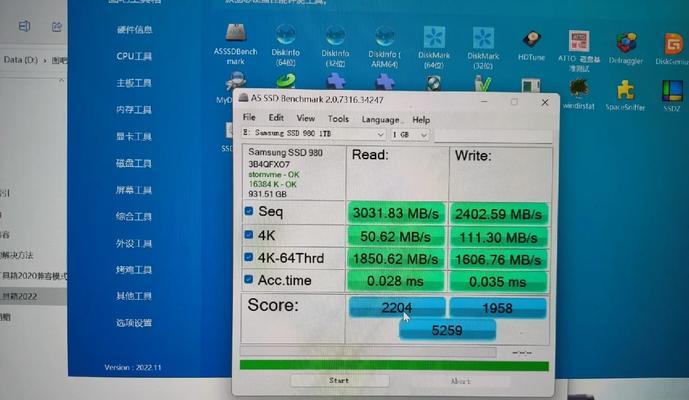Click the gray progress bar under the scores
689x400 pixels.
coord(368,352)
